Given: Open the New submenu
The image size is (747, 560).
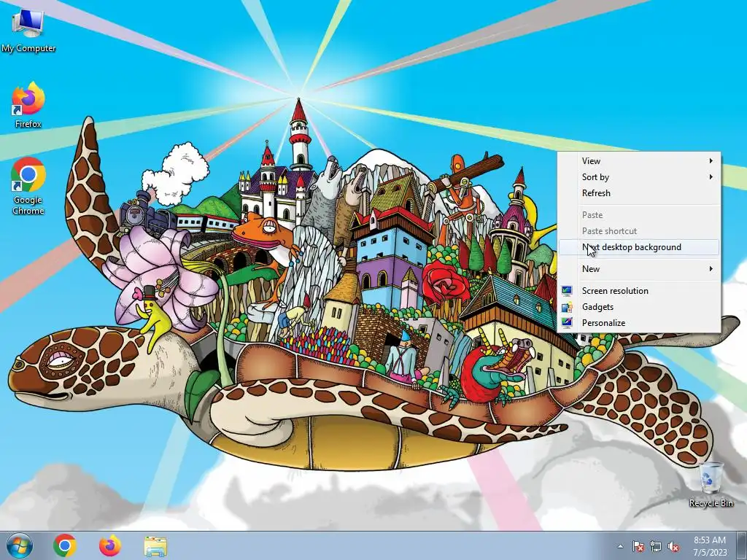Looking at the screenshot, I should (x=638, y=269).
